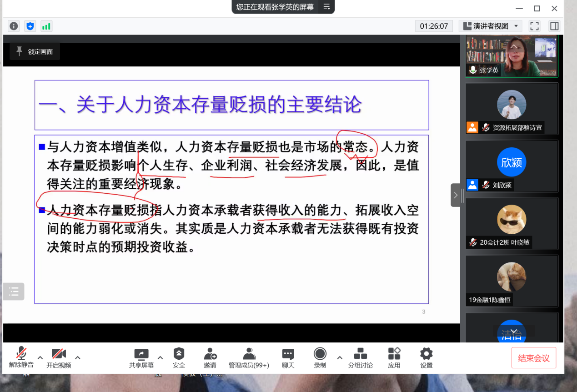Viewport: 577px width, 392px height.
Task: Pin the screen with 锁定画面
Action: point(35,52)
